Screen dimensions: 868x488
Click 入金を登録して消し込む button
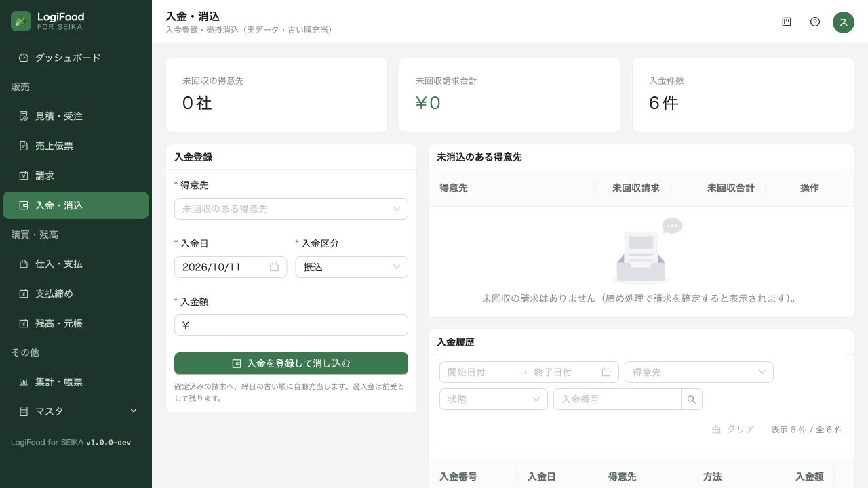tap(291, 363)
